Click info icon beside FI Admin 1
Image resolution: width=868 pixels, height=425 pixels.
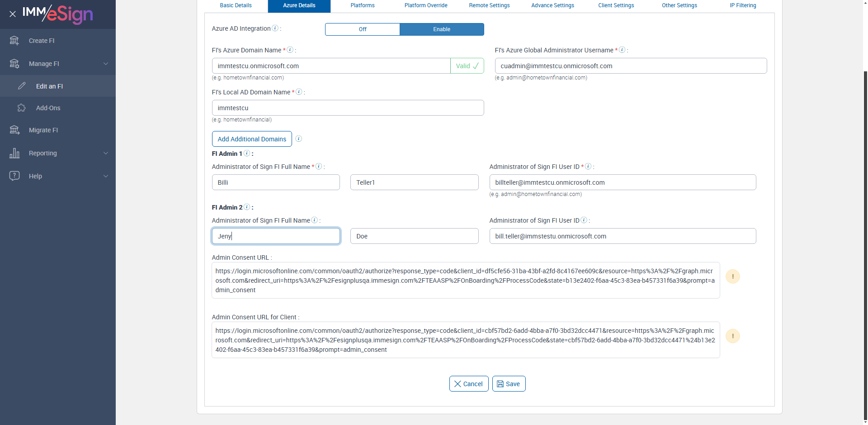(247, 153)
